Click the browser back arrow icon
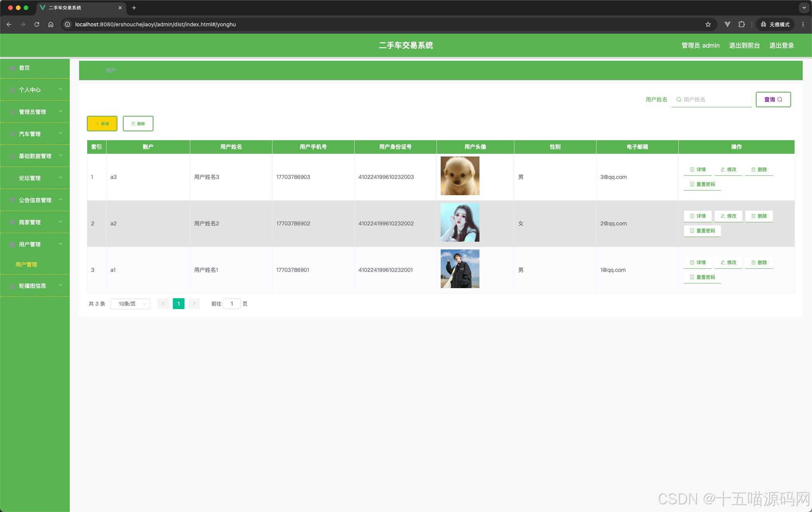 pyautogui.click(x=9, y=24)
